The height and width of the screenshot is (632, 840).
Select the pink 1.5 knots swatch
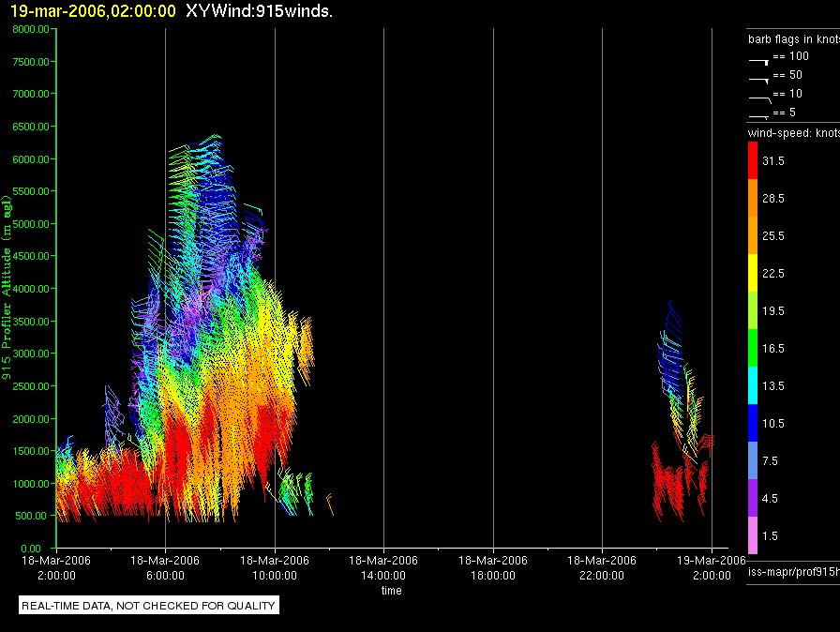coord(753,535)
